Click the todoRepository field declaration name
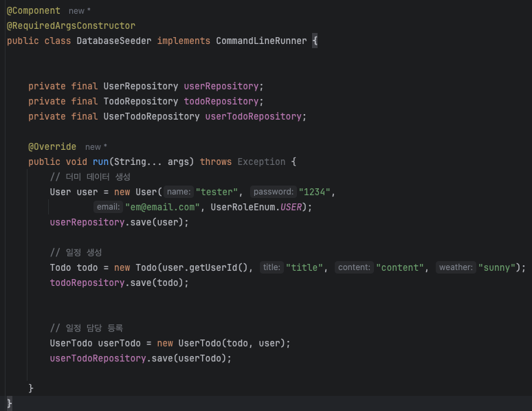The height and width of the screenshot is (411, 532). point(221,102)
